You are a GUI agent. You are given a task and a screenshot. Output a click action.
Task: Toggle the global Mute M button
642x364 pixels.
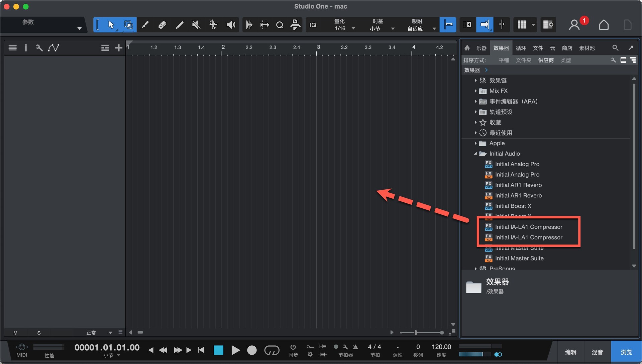point(15,333)
